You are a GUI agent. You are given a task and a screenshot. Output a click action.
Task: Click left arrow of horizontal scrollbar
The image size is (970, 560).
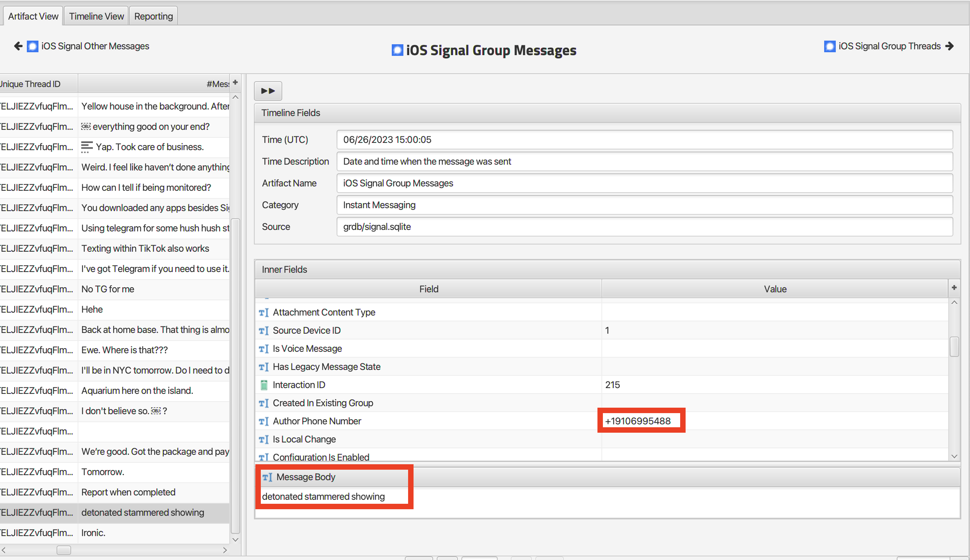(x=4, y=550)
